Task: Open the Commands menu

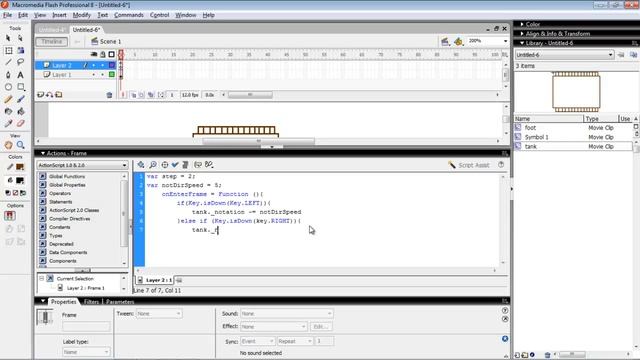Action: 129,15
